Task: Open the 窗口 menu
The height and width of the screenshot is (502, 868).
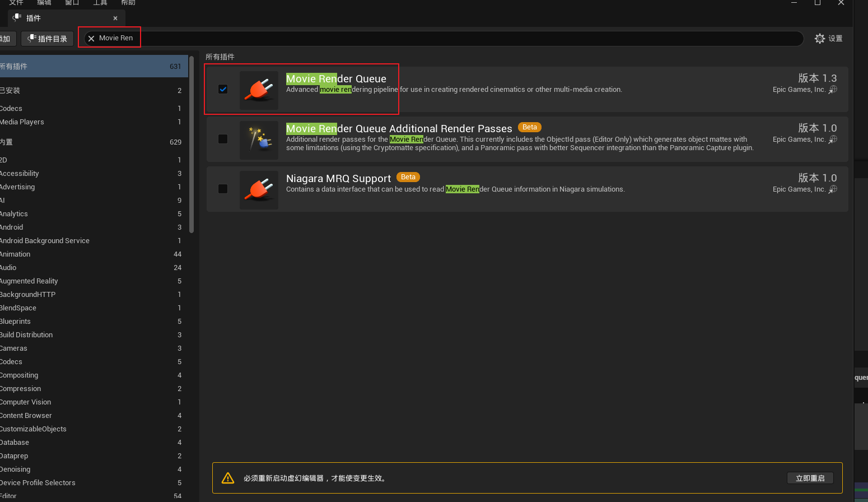Action: [72, 3]
